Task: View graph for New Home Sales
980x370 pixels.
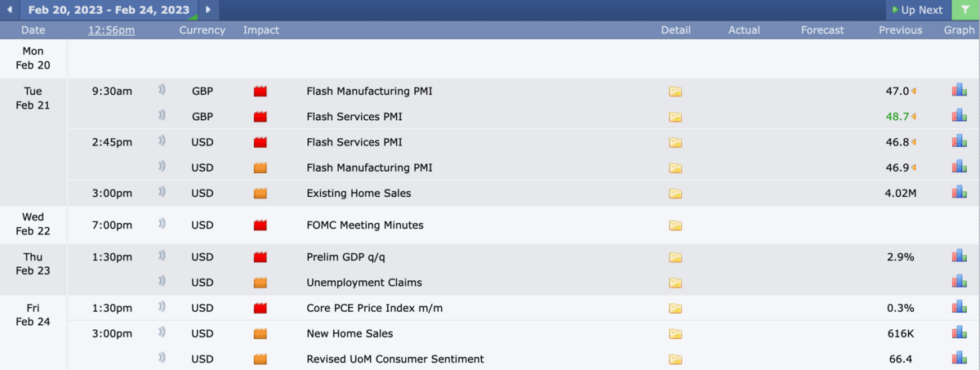Action: point(959,333)
